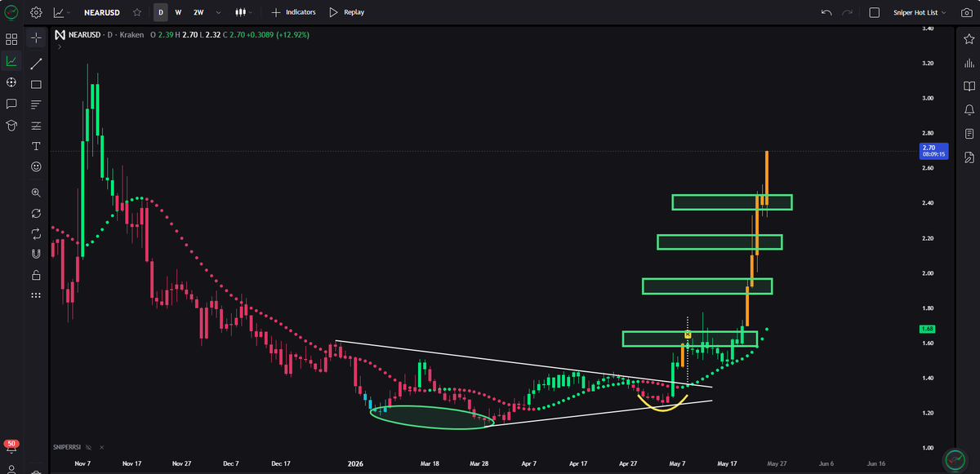This screenshot has height=474, width=980.
Task: Favorite NEARUSD with the star icon
Action: (137, 12)
